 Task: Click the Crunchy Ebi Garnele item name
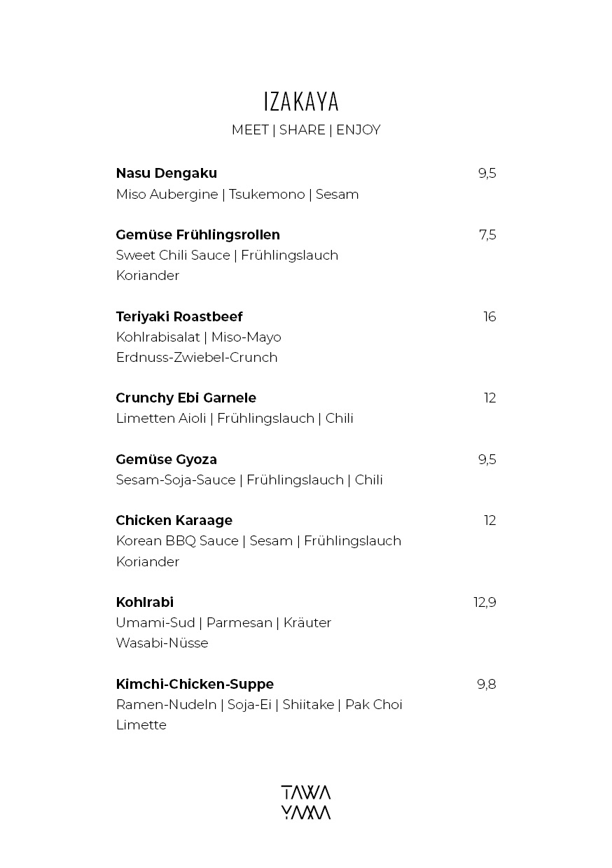tap(186, 398)
